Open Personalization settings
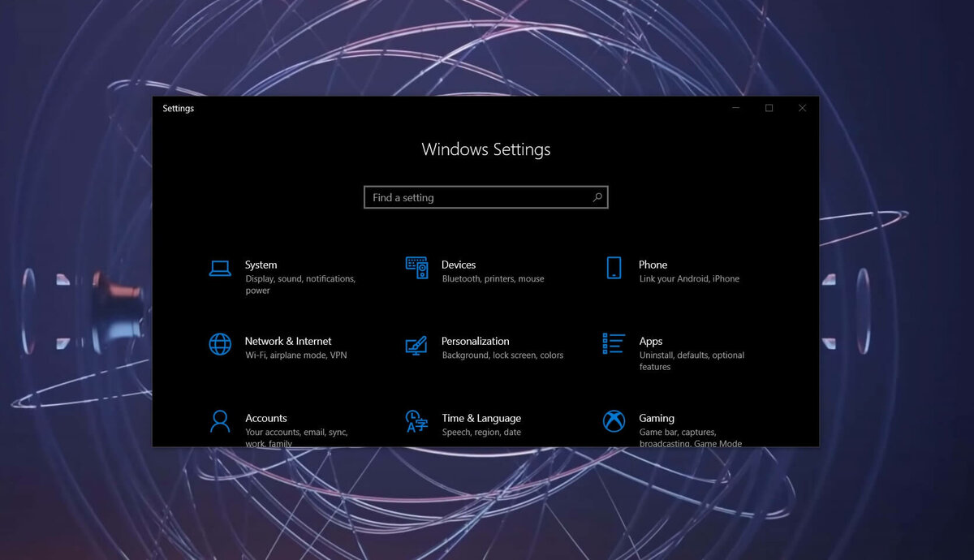This screenshot has height=560, width=974. [476, 341]
